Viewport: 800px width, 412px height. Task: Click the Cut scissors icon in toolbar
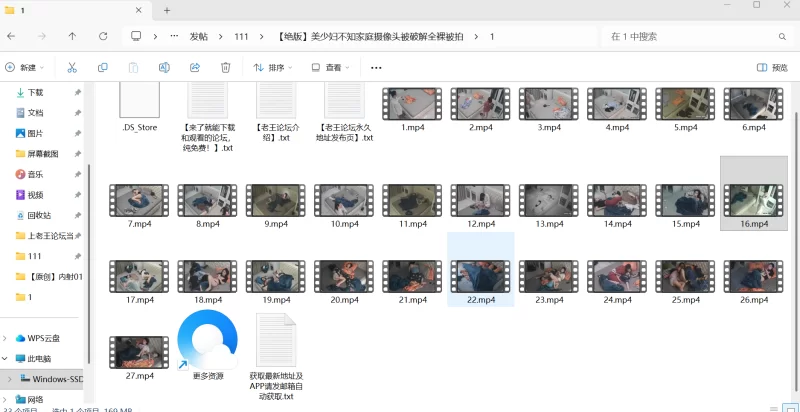coord(72,68)
